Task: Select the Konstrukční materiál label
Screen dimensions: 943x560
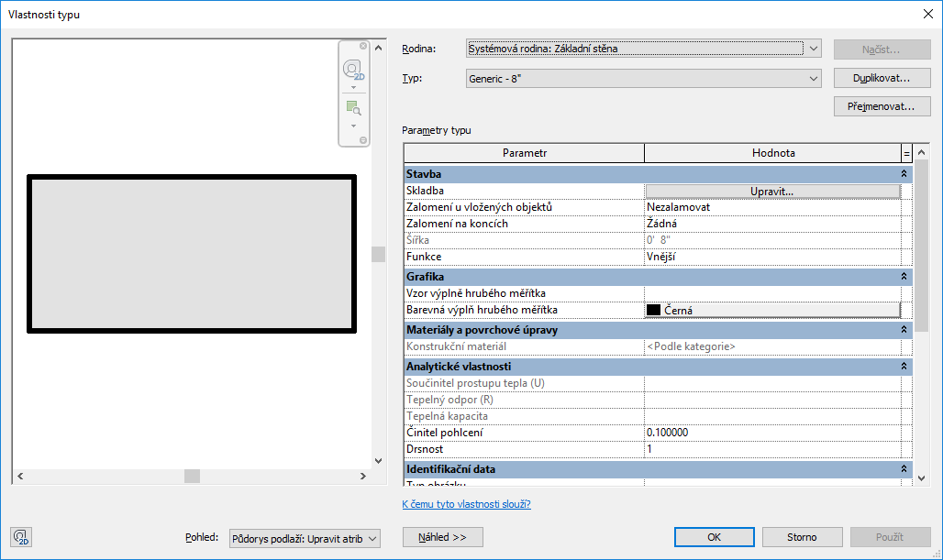Action: 457,346
